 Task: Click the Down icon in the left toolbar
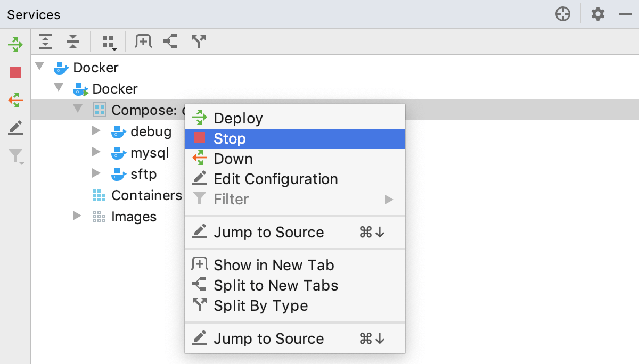(x=15, y=100)
